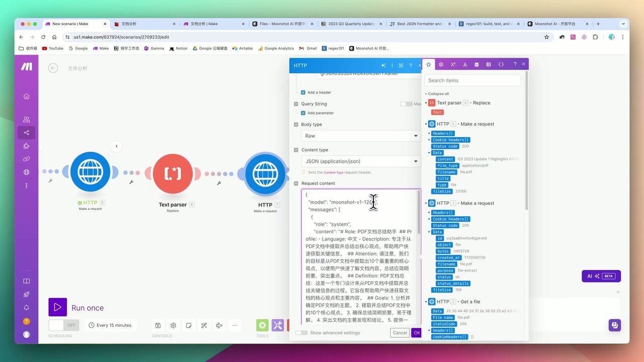This screenshot has width=644, height=362.
Task: Click the Cancel button in HTTP dialog
Action: point(399,333)
